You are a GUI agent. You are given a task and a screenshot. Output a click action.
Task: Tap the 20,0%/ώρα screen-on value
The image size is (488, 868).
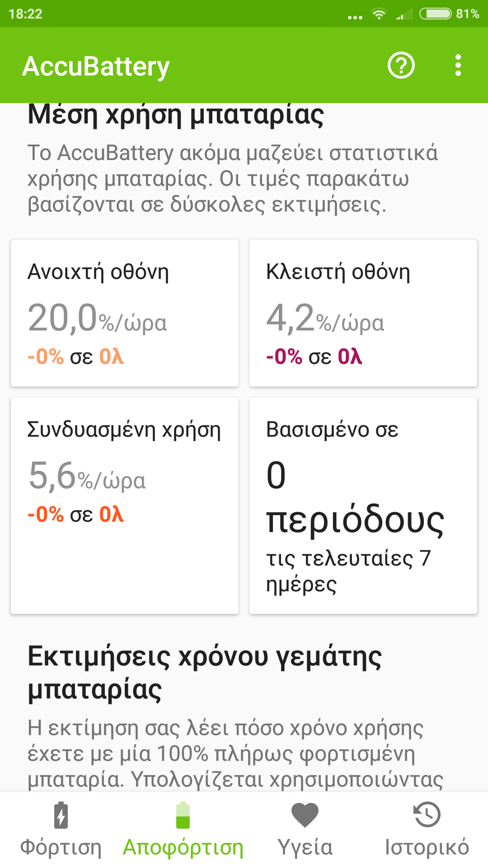point(97,319)
